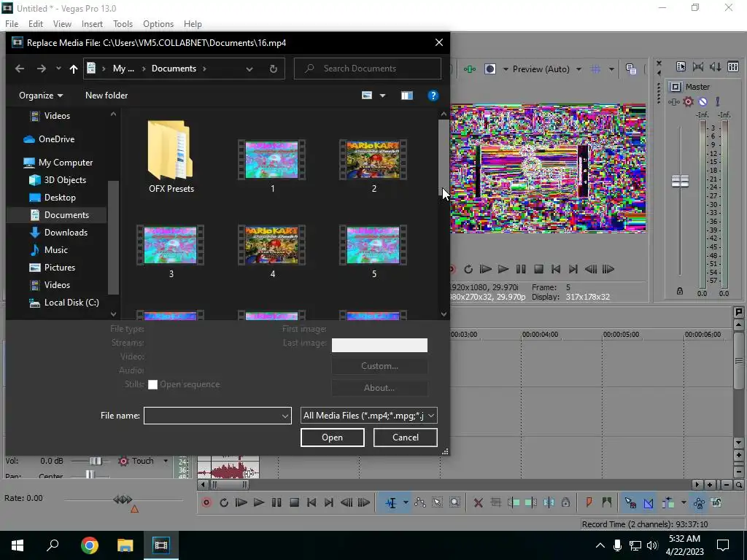
Task: Click the track Vol slider handle
Action: pyautogui.click(x=96, y=461)
